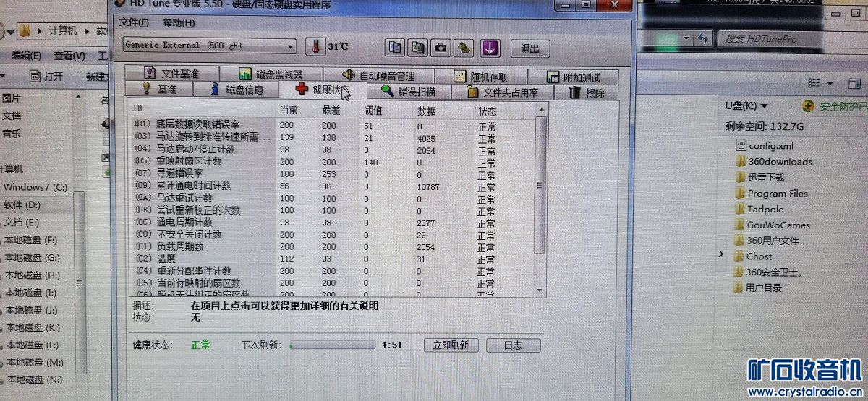Select the (C0) 不安全关闭计数 row

coord(333,235)
